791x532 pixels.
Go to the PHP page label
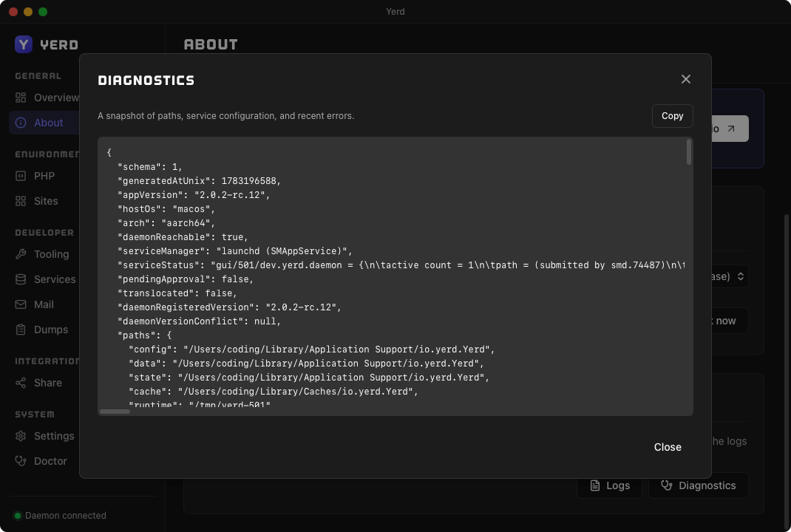pyautogui.click(x=44, y=176)
